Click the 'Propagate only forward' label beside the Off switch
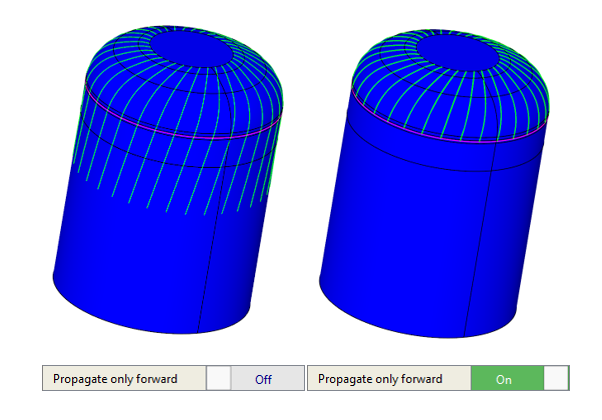Screen dimensions: 602x420 [x=115, y=379]
